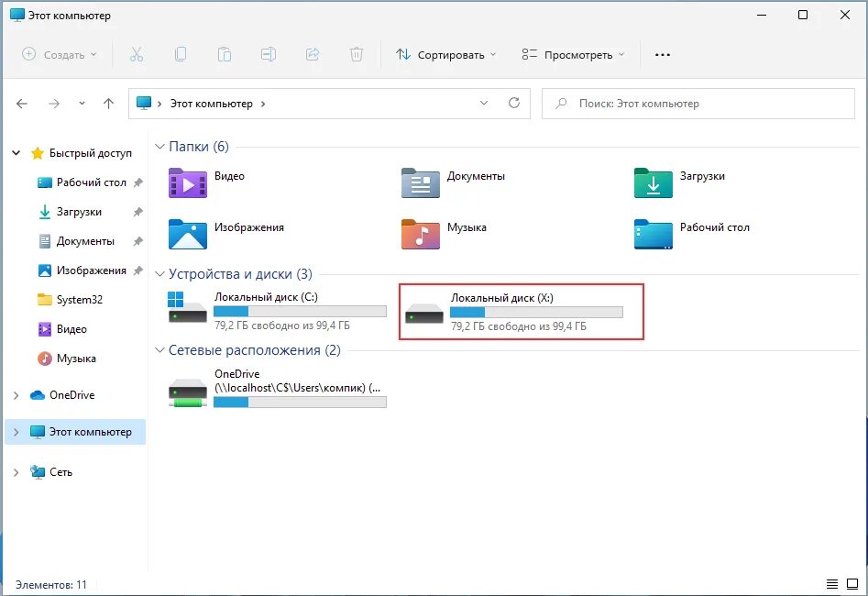Viewport: 868px width, 596px height.
Task: Select the OneDrive network location drive
Action: [278, 388]
